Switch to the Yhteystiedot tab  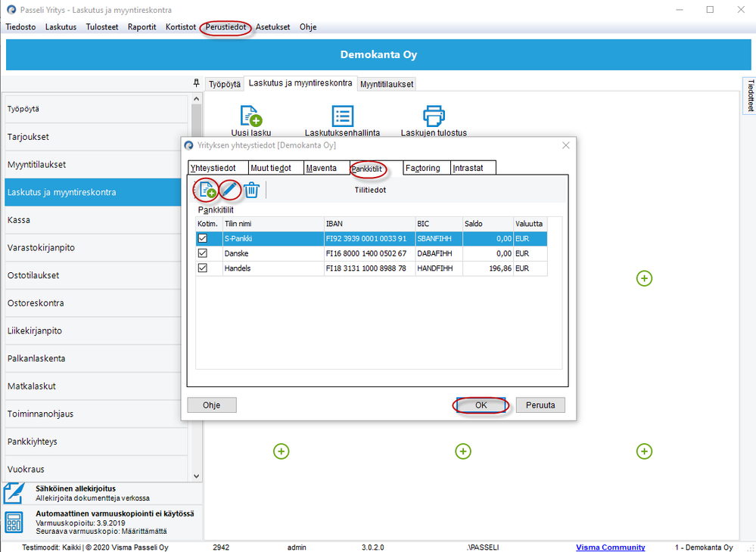(218, 168)
